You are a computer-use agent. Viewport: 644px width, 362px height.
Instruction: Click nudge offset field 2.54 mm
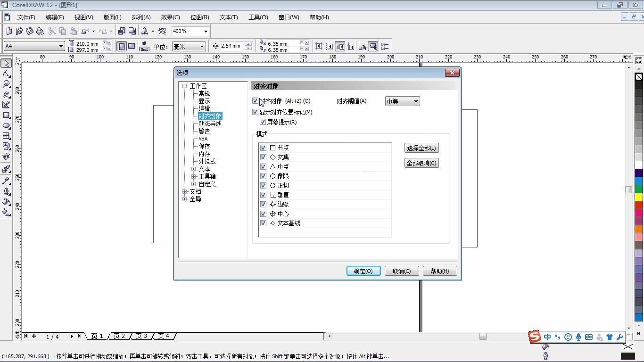231,46
